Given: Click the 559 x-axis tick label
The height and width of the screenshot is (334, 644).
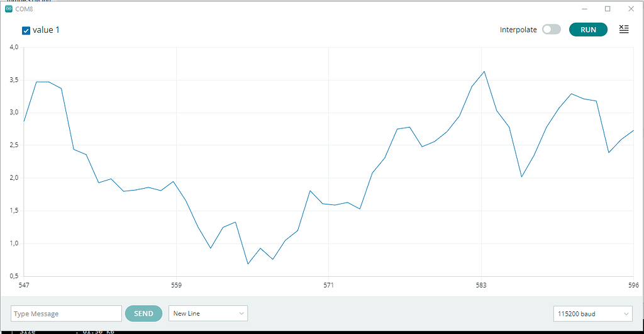Looking at the screenshot, I should pyautogui.click(x=176, y=286).
